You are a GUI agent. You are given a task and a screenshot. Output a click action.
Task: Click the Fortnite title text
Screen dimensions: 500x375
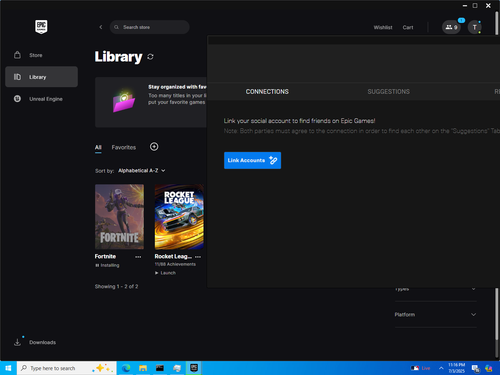[x=105, y=256]
